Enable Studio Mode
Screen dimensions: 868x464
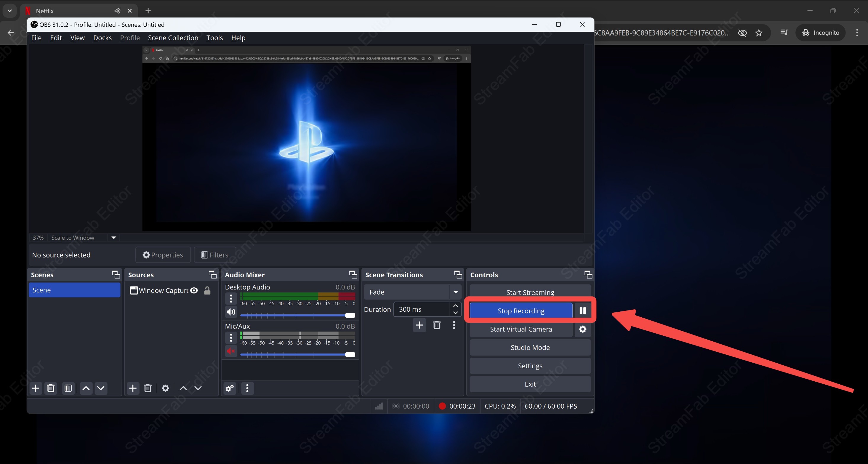coord(530,348)
